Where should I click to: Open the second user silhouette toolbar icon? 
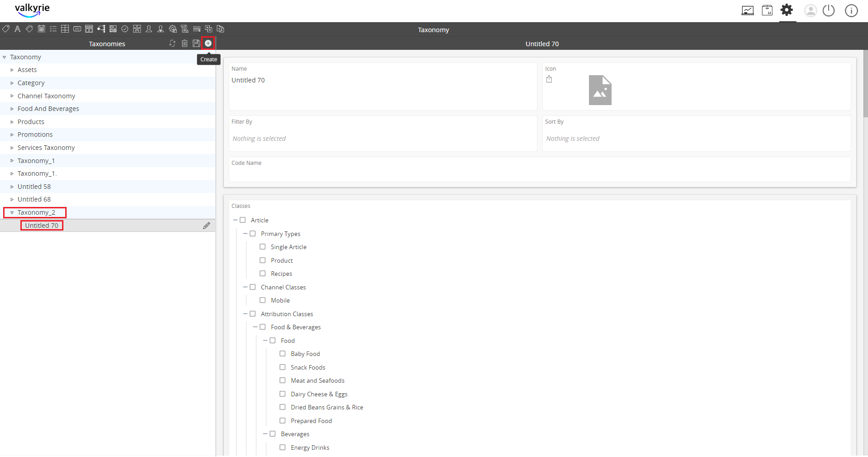pyautogui.click(x=160, y=29)
